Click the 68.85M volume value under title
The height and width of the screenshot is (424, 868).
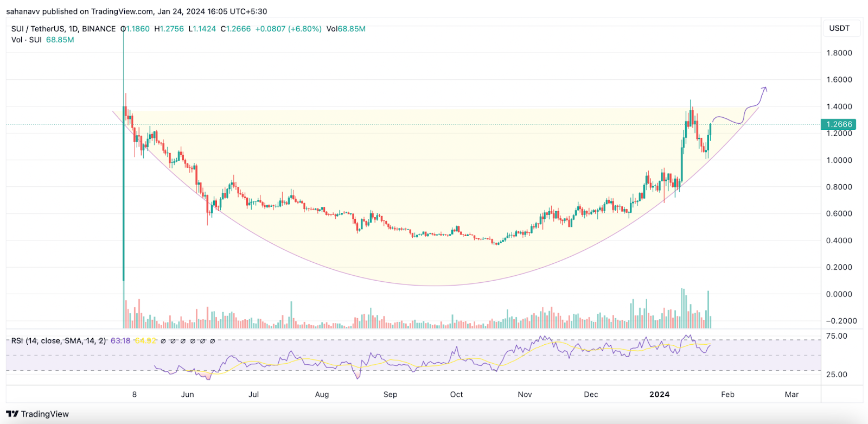click(60, 40)
